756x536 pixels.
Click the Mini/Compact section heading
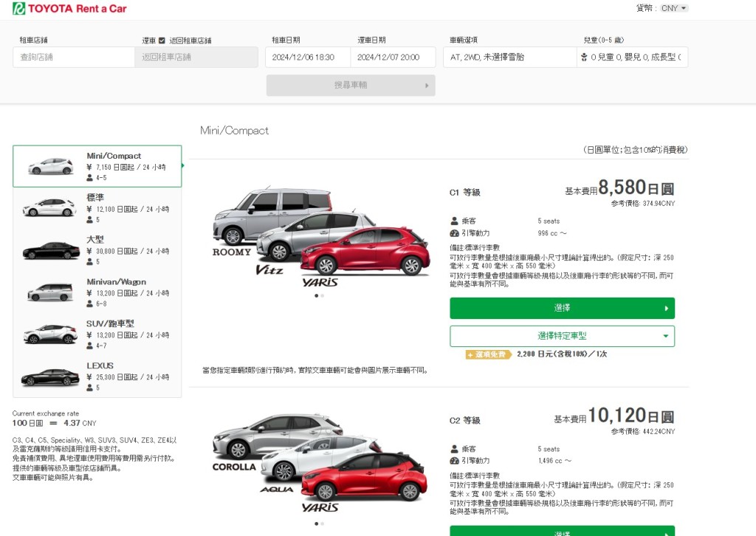(234, 131)
